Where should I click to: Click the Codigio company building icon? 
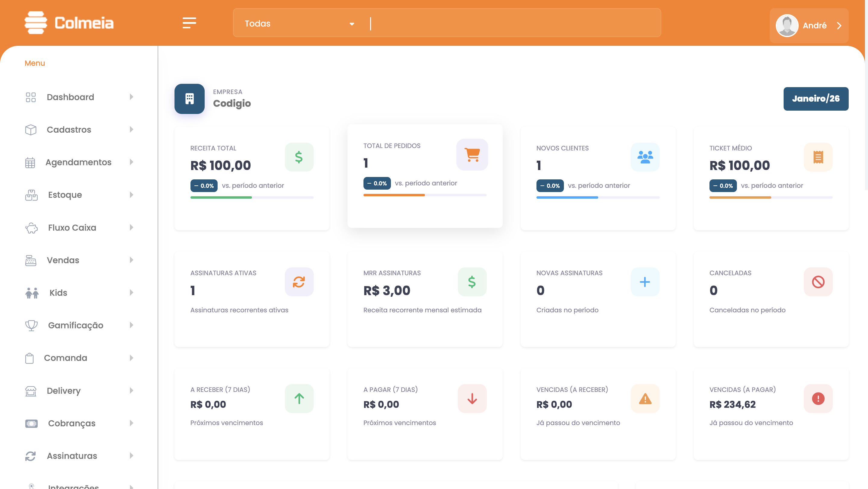point(189,99)
